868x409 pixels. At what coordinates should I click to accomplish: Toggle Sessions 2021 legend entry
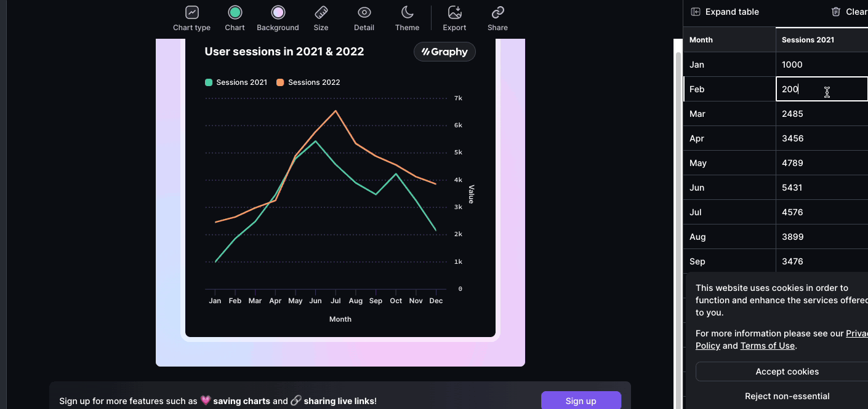coord(236,82)
